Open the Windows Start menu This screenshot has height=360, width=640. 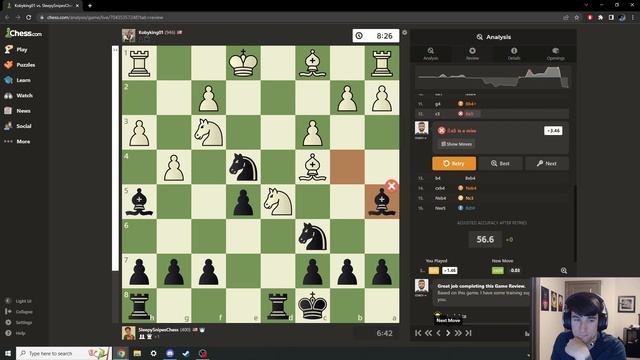point(8,353)
